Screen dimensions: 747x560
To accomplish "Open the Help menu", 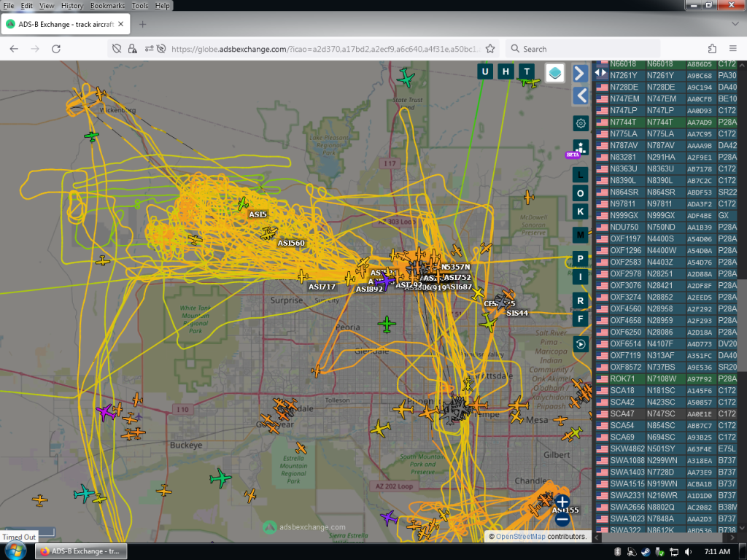I will point(162,6).
